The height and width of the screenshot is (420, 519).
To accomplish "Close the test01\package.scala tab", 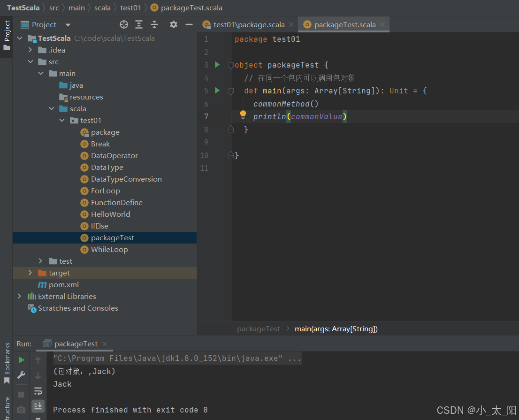I will pyautogui.click(x=291, y=24).
